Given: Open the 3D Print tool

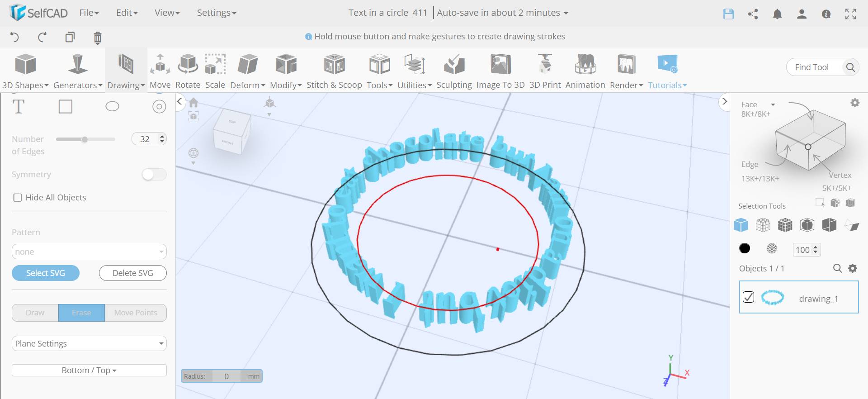Looking at the screenshot, I should pos(545,65).
